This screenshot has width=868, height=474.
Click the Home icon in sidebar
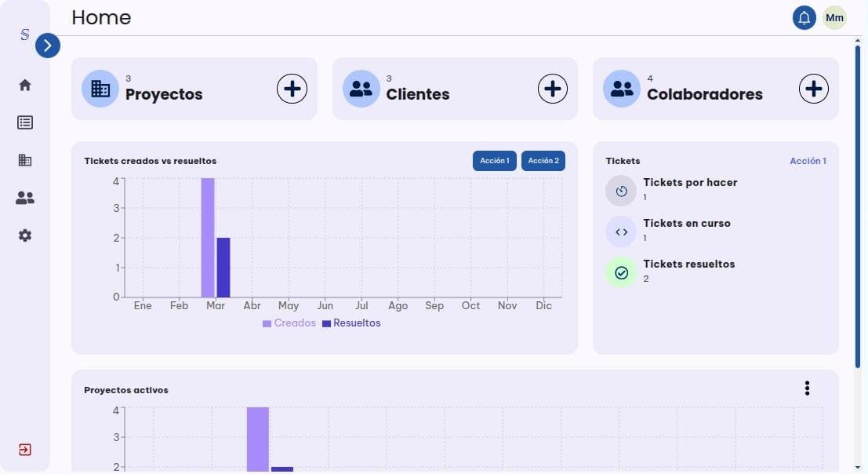pyautogui.click(x=25, y=85)
